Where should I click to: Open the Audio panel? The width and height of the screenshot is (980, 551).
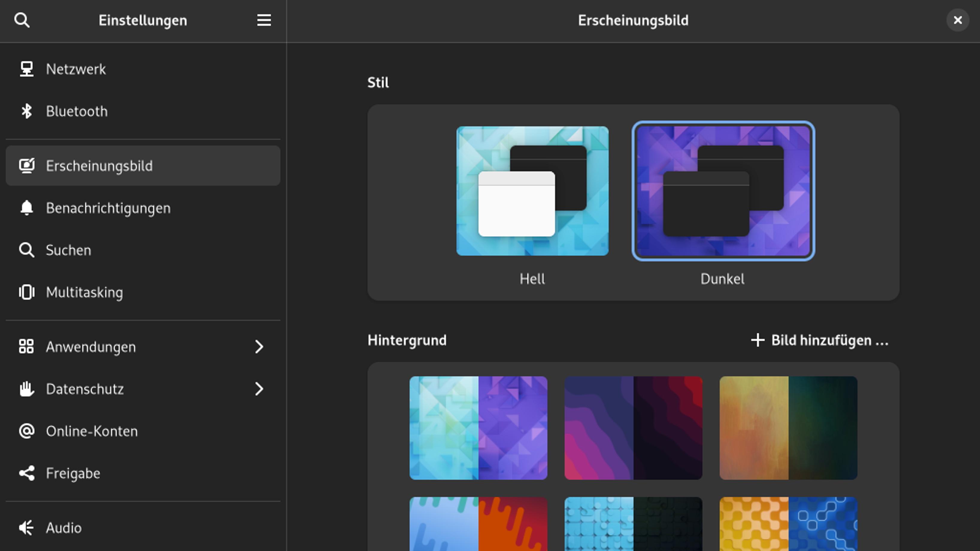(143, 528)
